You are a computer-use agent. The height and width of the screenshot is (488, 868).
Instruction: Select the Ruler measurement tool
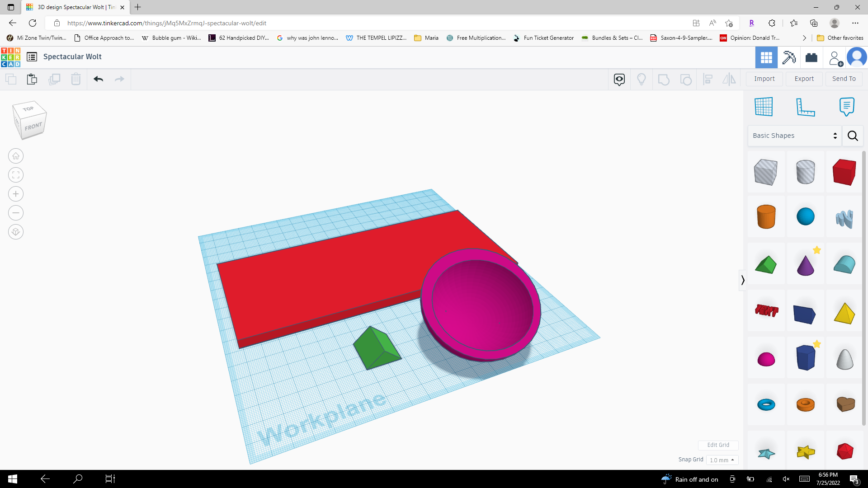[x=806, y=106]
